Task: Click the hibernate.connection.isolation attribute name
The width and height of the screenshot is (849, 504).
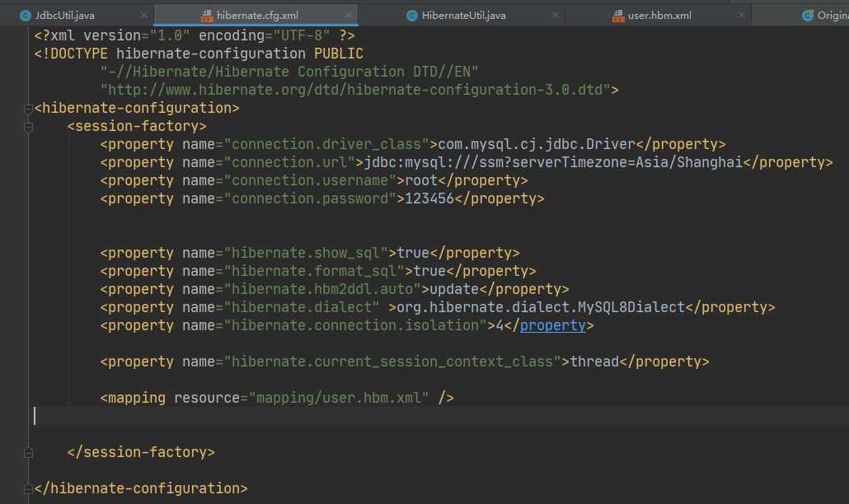Action: tap(355, 325)
